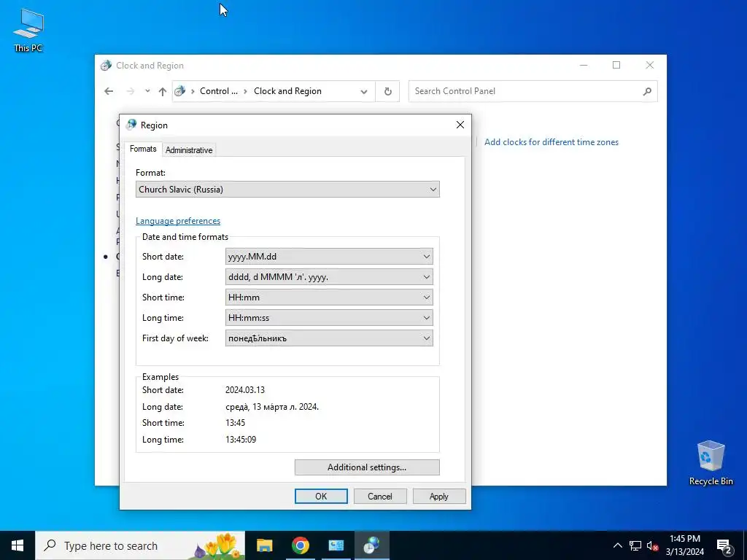747x560 pixels.
Task: Open This PC desktop icon
Action: [28, 30]
